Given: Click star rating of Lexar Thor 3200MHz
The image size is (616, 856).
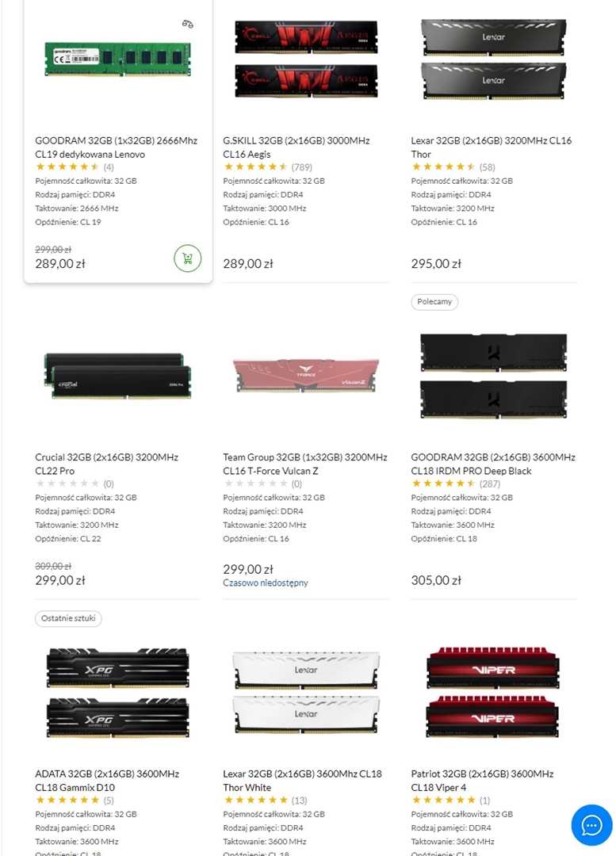Looking at the screenshot, I should click(x=443, y=167).
